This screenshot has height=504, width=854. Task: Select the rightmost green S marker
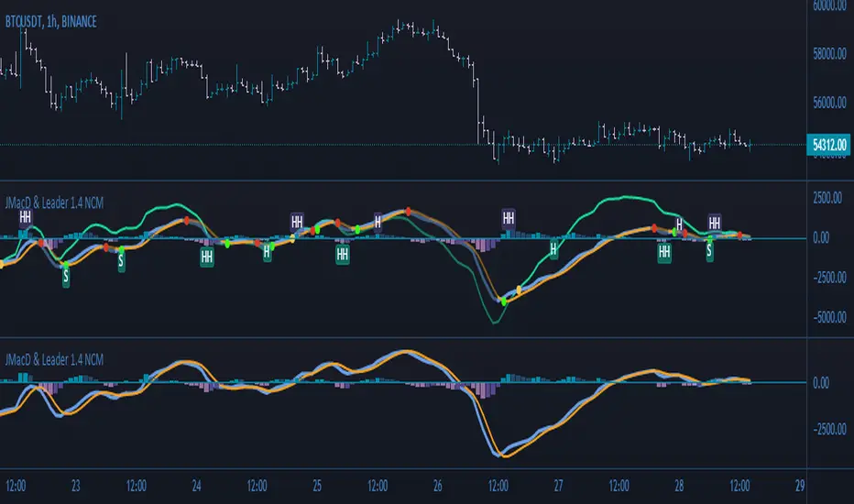[709, 251]
